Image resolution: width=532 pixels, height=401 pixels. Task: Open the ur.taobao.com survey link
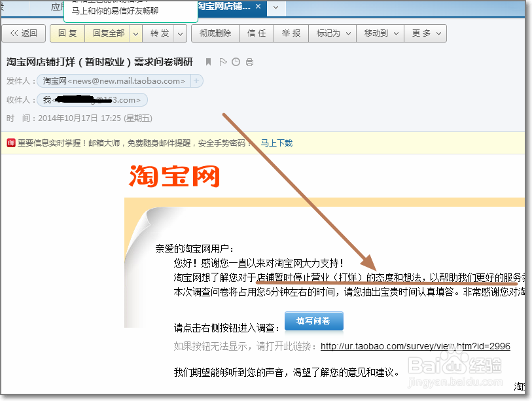point(416,346)
